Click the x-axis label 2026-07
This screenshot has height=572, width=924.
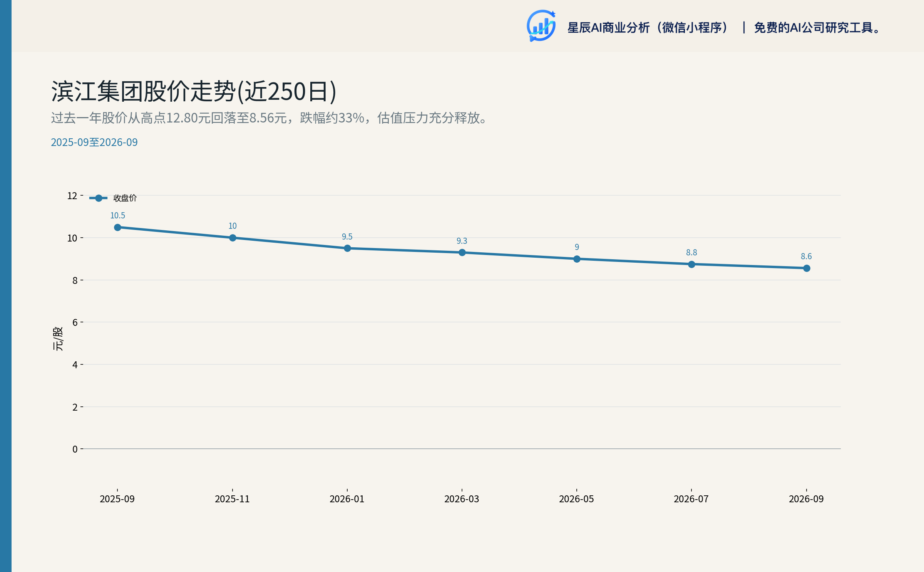coord(691,499)
